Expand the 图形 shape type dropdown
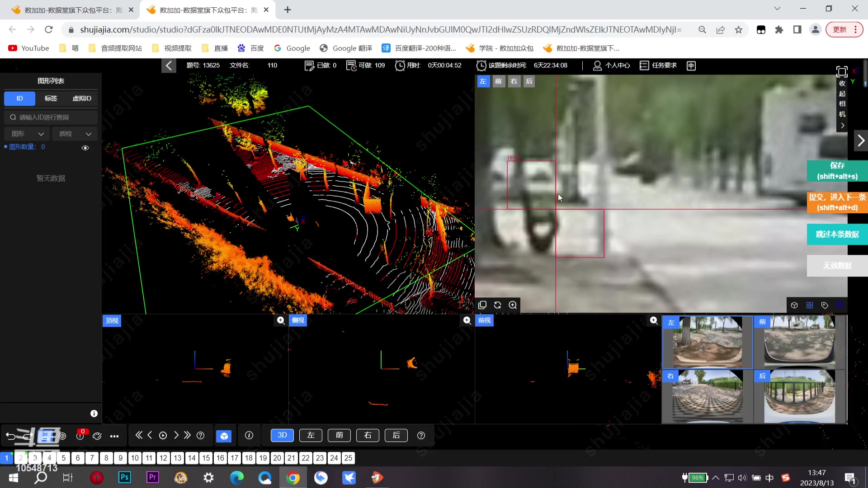 click(x=27, y=133)
